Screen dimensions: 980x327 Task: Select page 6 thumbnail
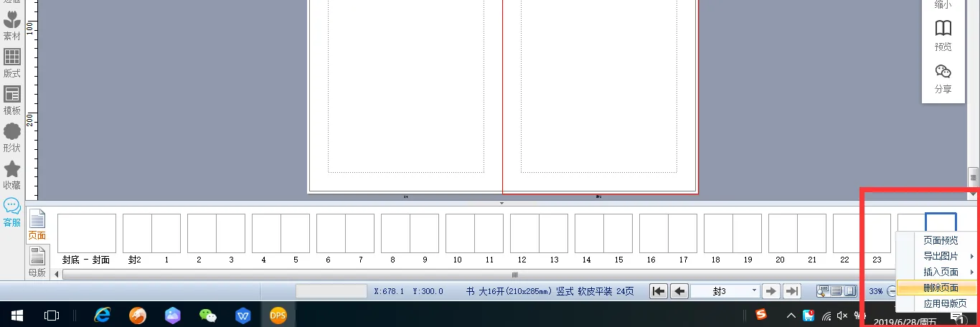(331, 233)
